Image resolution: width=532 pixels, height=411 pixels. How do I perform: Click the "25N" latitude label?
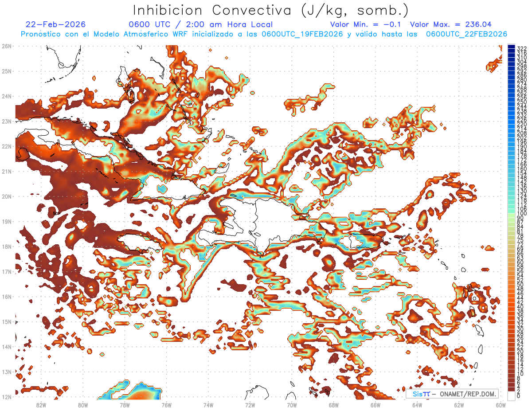pos(6,71)
